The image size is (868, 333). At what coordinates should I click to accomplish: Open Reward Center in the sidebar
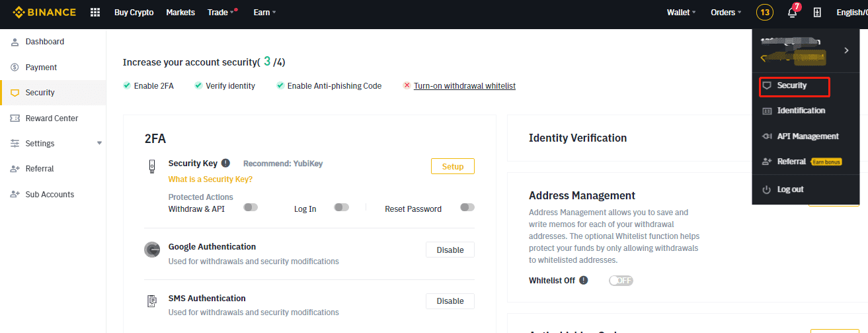(53, 119)
